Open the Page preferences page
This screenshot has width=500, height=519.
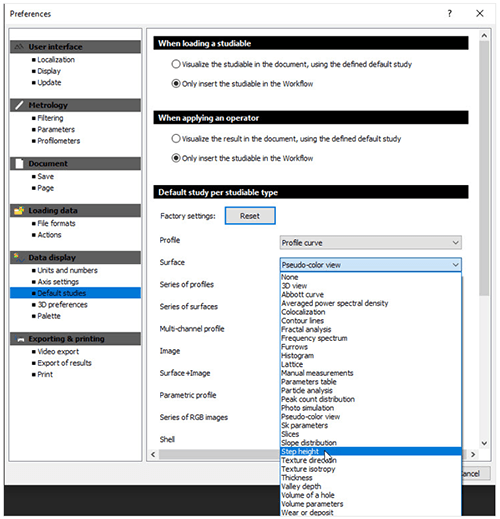point(46,188)
